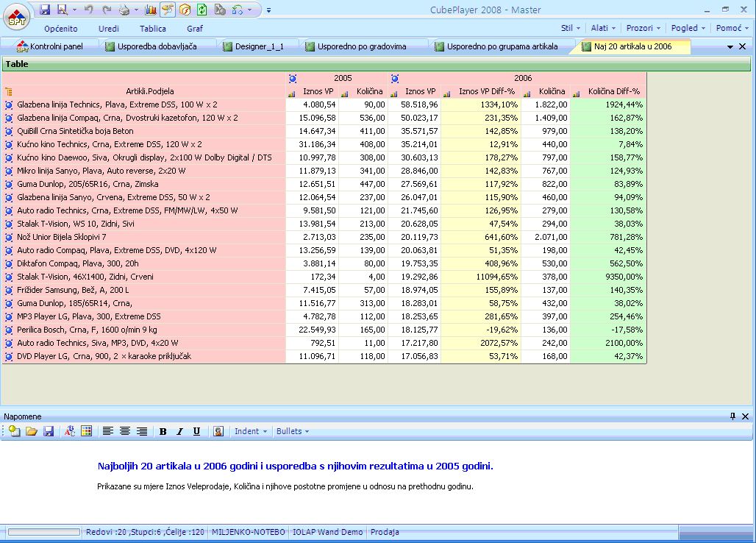Select the Frižider Samsung, Bež, A, 200 L row
756x543 pixels.
pyautogui.click(x=144, y=291)
